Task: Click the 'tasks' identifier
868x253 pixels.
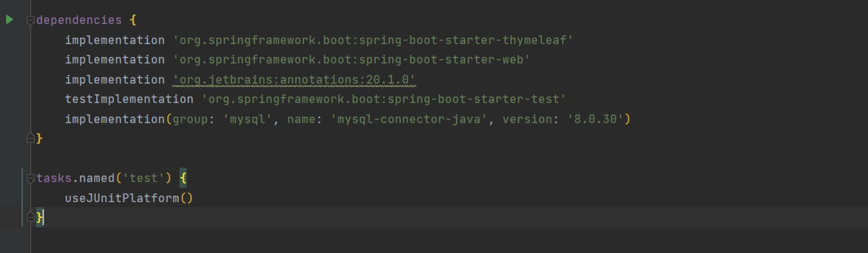Action: pyautogui.click(x=54, y=178)
